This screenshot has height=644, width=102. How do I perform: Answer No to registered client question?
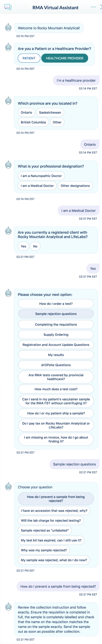35,246
